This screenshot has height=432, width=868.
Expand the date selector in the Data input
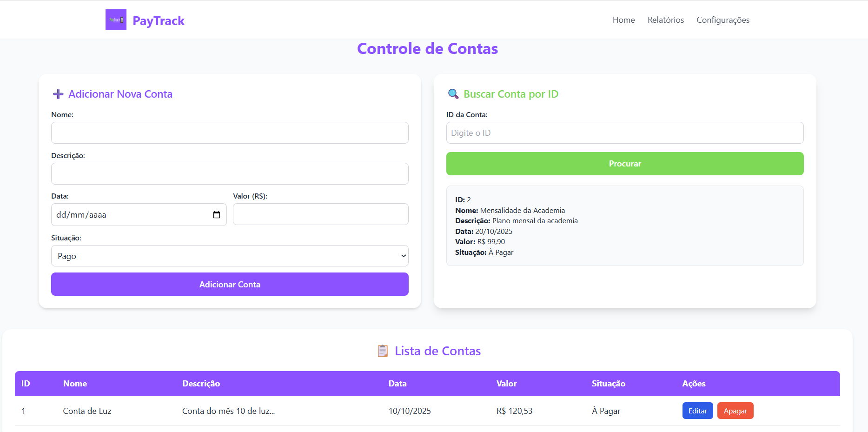click(216, 214)
